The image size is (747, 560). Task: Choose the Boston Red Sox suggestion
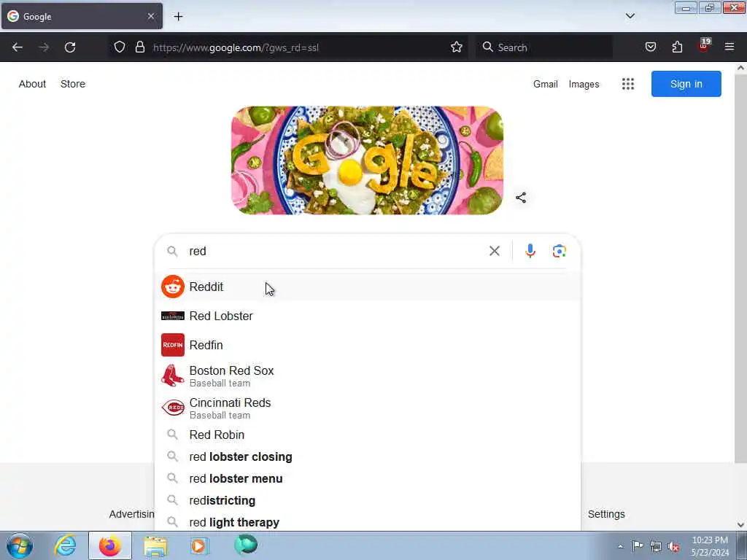coord(368,376)
